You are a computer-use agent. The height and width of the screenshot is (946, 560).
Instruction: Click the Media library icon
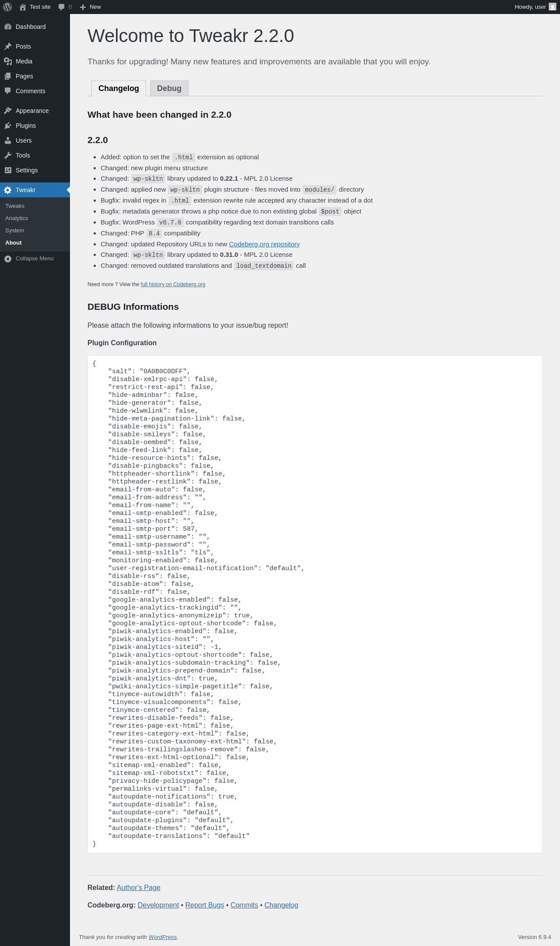[x=8, y=61]
